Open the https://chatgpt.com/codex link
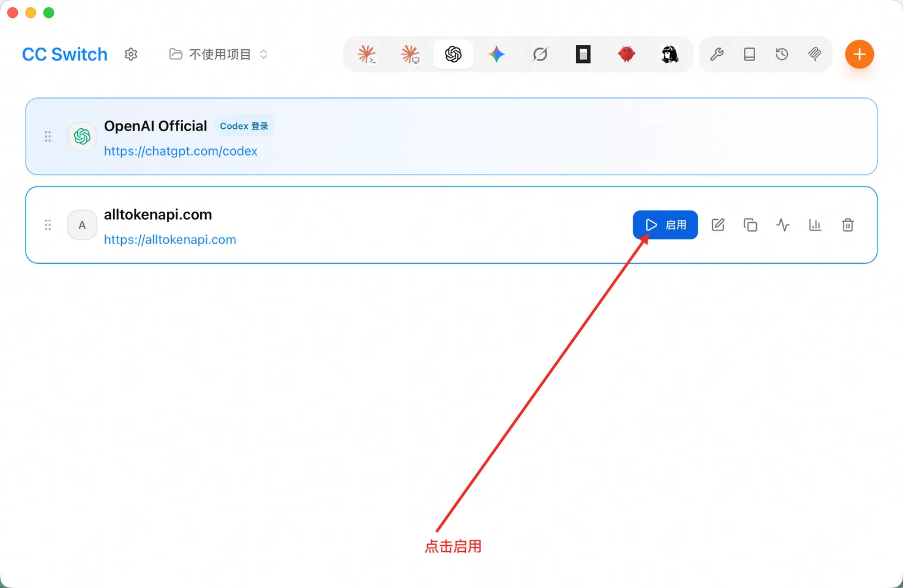 (x=181, y=151)
